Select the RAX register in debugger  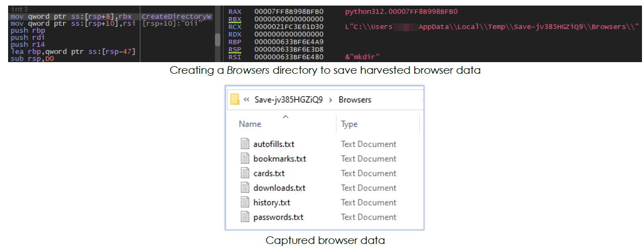tap(235, 11)
